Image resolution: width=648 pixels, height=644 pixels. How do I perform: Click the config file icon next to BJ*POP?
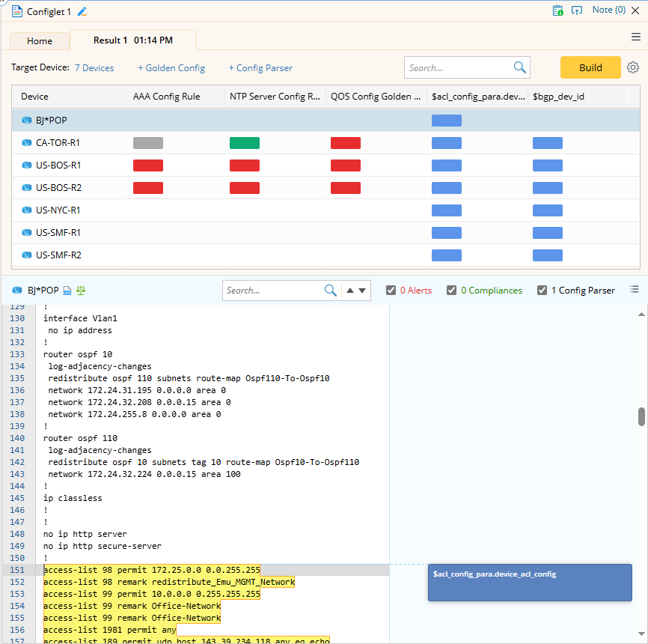pos(67,291)
